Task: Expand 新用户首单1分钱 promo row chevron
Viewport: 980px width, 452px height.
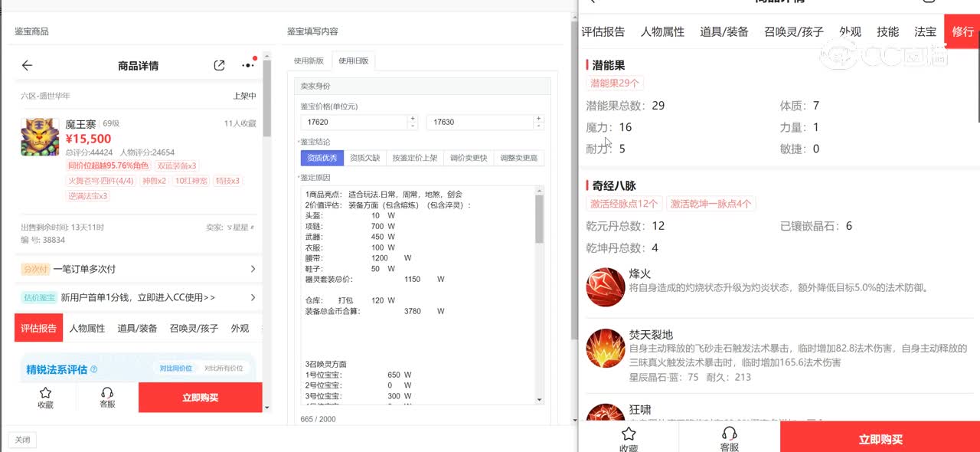Action: (253, 297)
